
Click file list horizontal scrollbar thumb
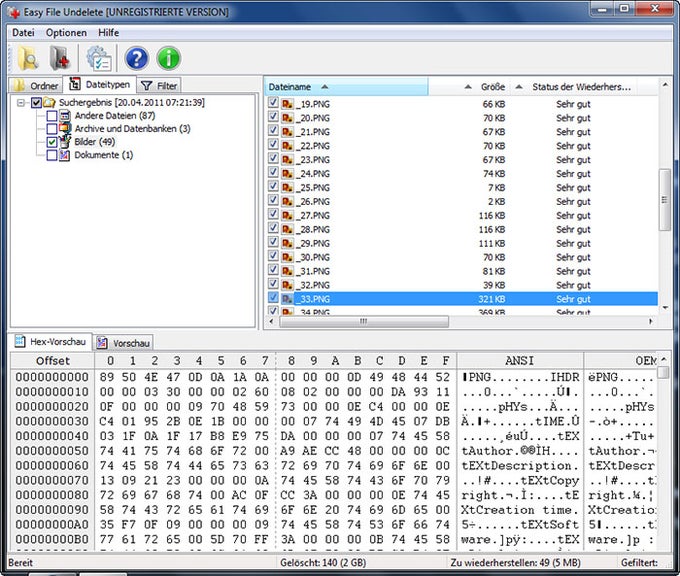364,321
